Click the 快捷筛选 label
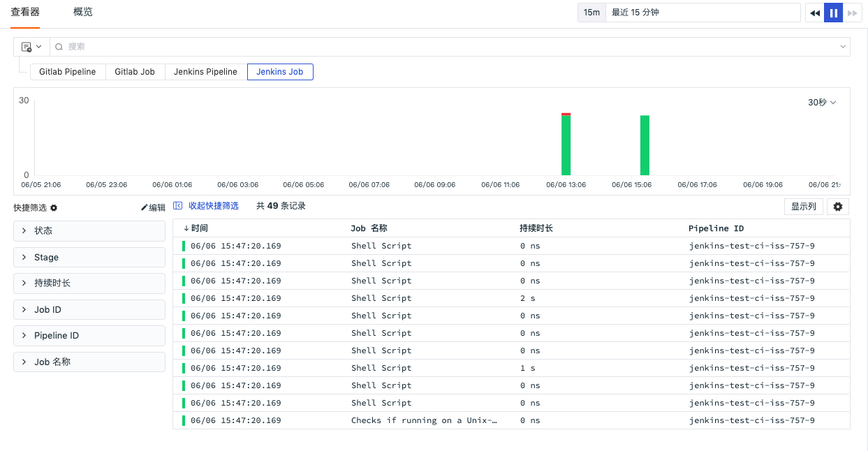This screenshot has height=451, width=868. [x=30, y=207]
